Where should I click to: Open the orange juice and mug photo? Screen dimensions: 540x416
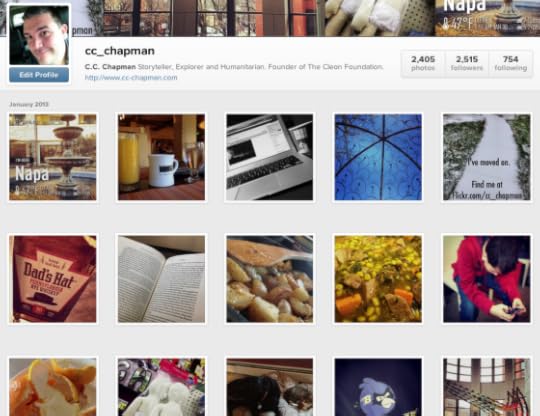coord(161,157)
